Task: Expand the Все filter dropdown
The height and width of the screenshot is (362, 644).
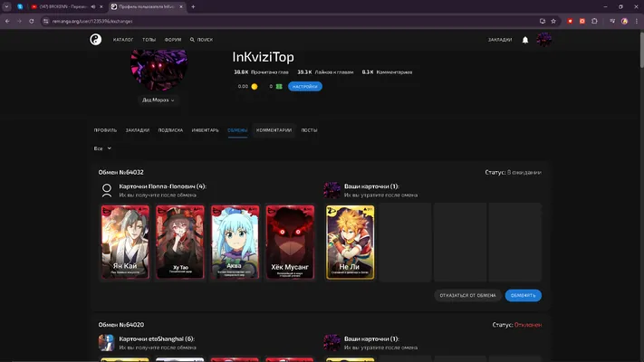Action: (102, 148)
